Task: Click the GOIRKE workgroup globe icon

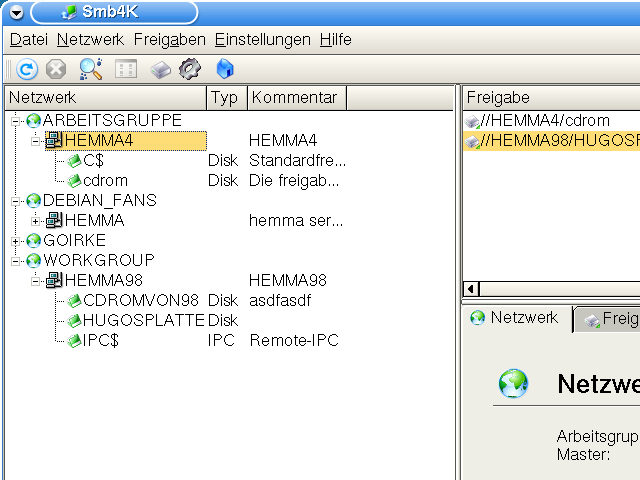Action: coord(33,240)
